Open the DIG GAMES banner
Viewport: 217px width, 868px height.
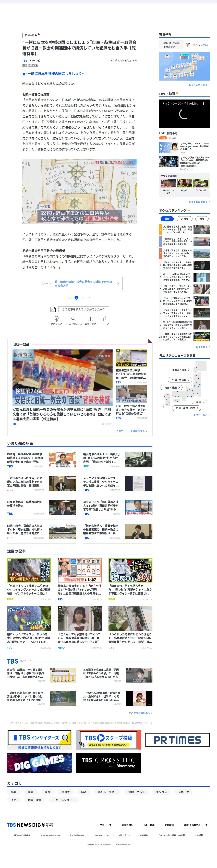[39, 763]
